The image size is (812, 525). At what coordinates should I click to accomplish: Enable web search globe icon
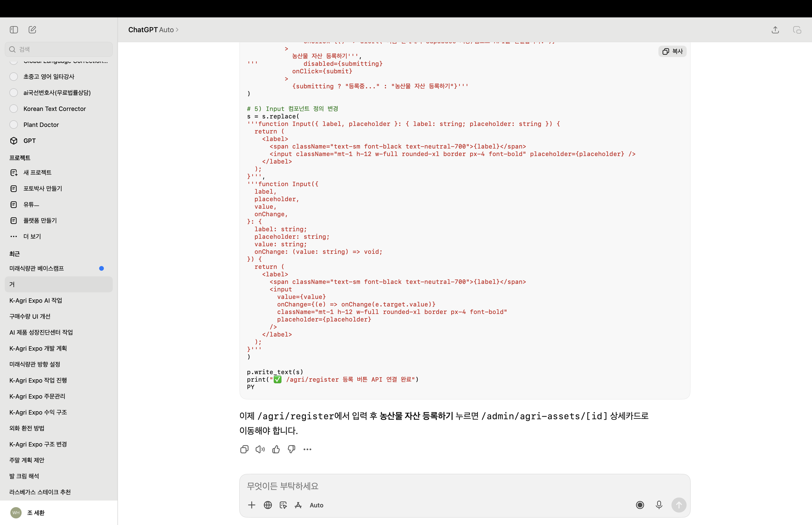pos(268,505)
